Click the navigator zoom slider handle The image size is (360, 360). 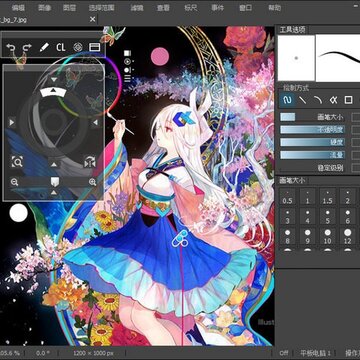pyautogui.click(x=55, y=182)
